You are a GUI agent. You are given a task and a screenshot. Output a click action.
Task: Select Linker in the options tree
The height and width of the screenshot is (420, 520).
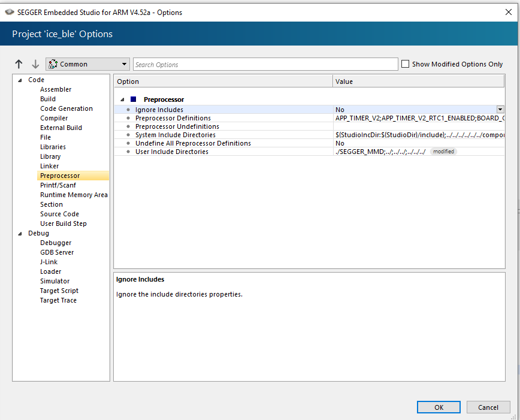[49, 166]
